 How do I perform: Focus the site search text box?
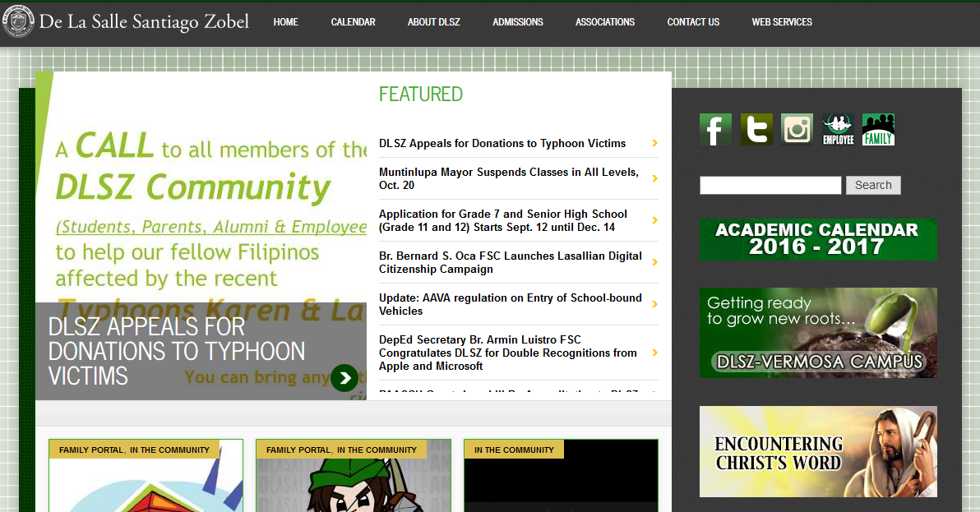[x=770, y=185]
